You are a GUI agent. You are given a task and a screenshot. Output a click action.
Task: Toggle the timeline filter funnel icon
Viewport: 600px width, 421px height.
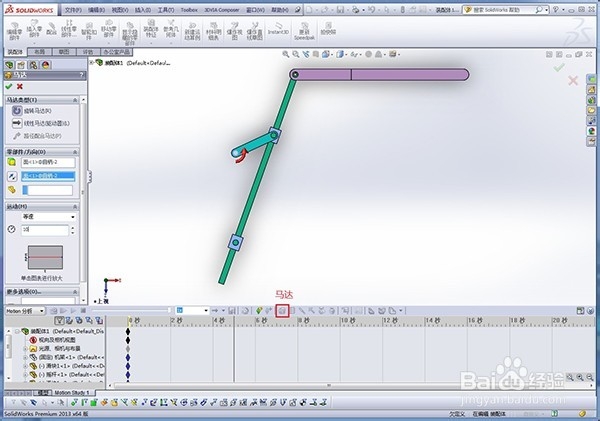59,320
